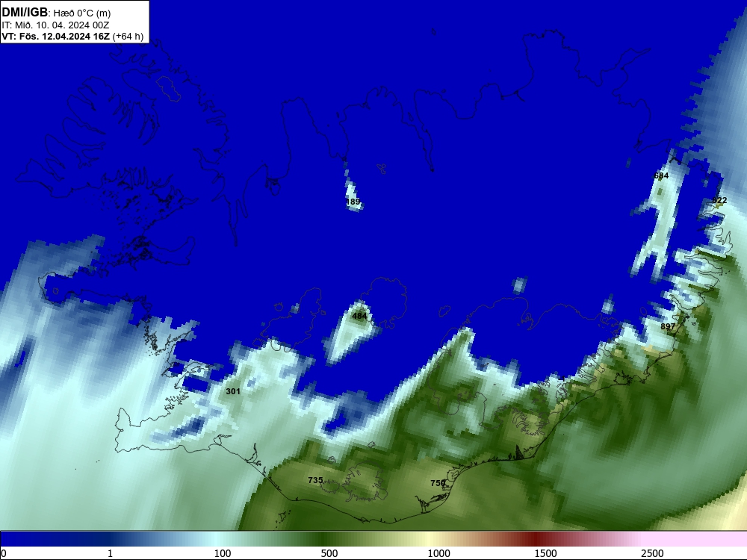
Task: Click the 484 height label on map
Action: point(359,316)
